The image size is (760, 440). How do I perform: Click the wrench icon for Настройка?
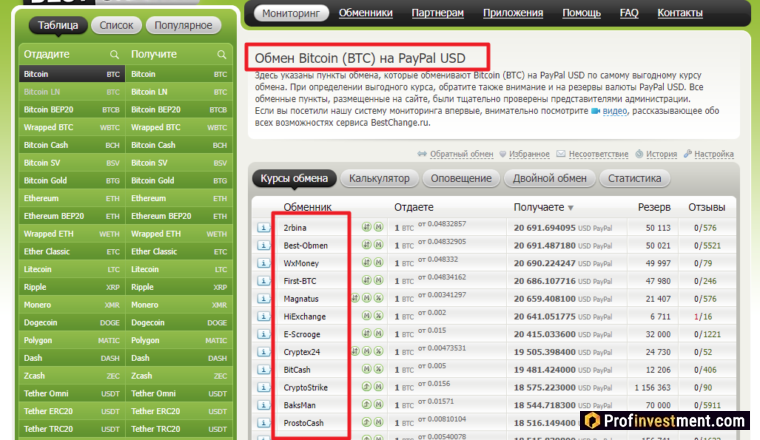pos(688,154)
